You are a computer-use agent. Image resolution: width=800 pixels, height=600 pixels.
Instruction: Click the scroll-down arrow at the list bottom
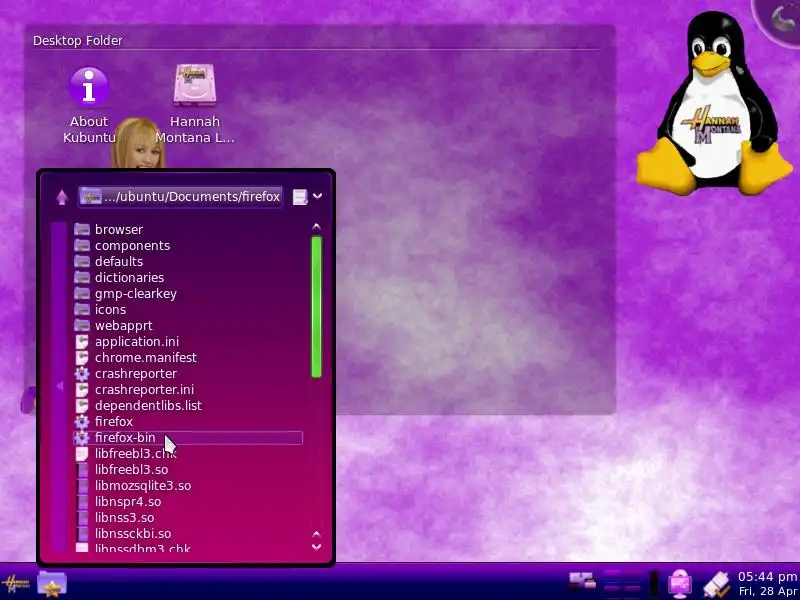click(316, 547)
